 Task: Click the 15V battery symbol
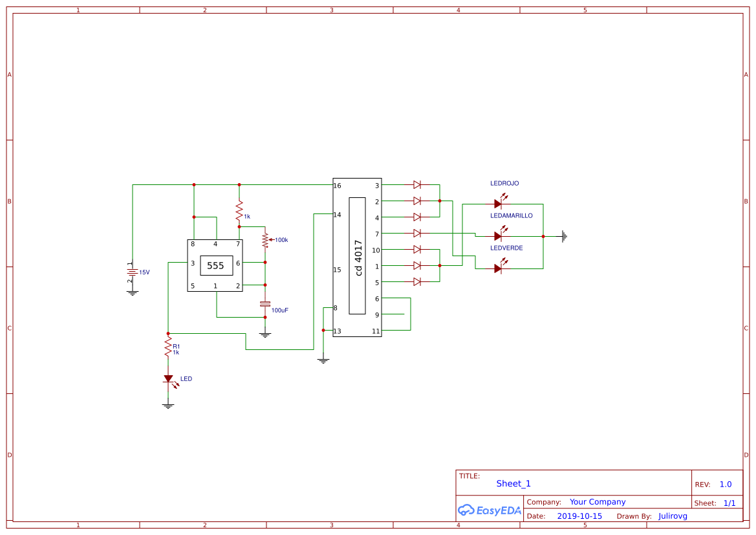[133, 272]
